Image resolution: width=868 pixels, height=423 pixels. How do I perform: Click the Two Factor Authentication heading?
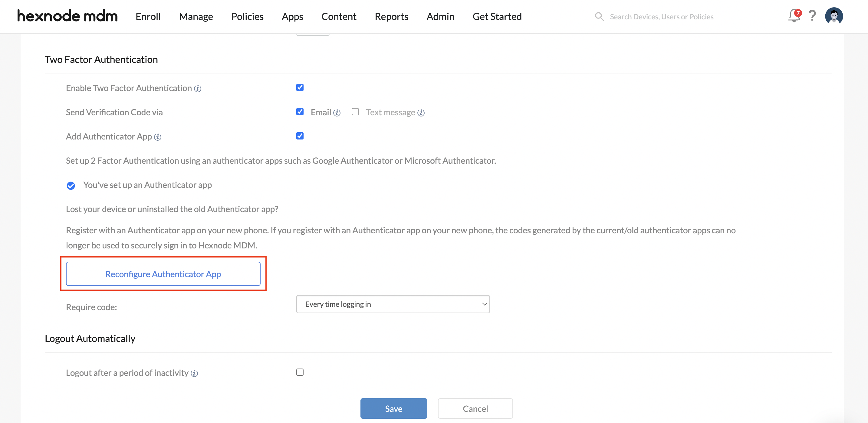pos(101,60)
